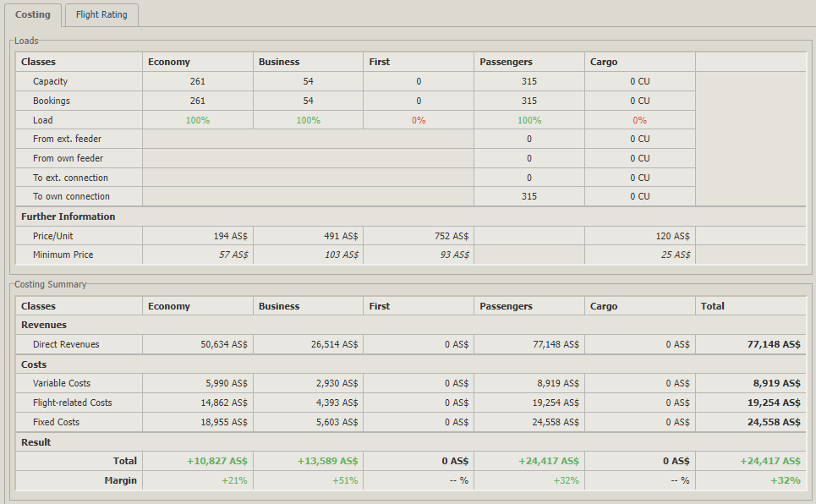Click the First class 0% load value
Viewport: 816px width, 504px height.
click(419, 120)
